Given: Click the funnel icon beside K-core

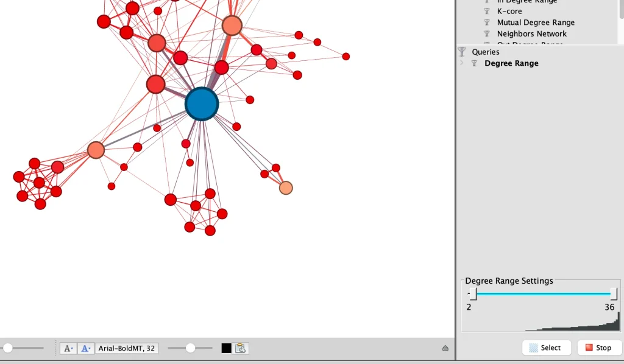Looking at the screenshot, I should 486,10.
